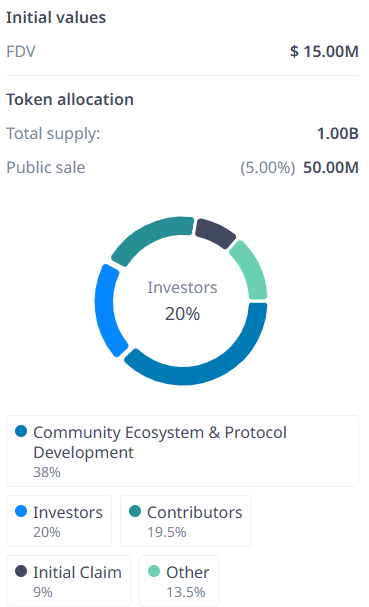Screen dimensions: 369x607
Task: Select the Investors 20% legend card
Action: pos(59,521)
